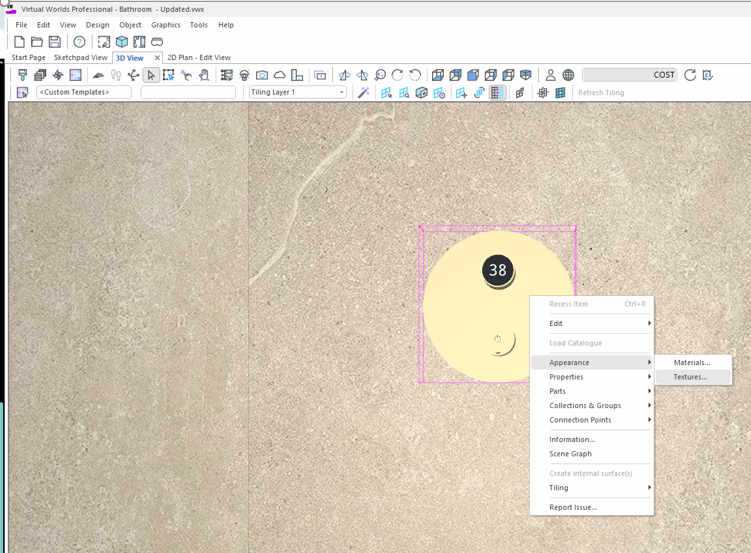751x553 pixels.
Task: Click the Custom Templates input box
Action: coord(84,92)
